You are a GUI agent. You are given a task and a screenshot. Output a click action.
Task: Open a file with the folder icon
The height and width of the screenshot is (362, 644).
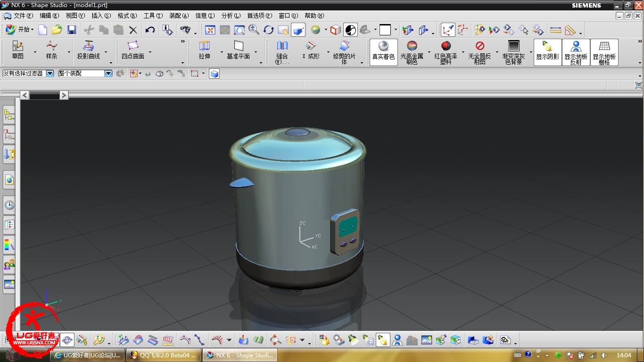[x=57, y=30]
